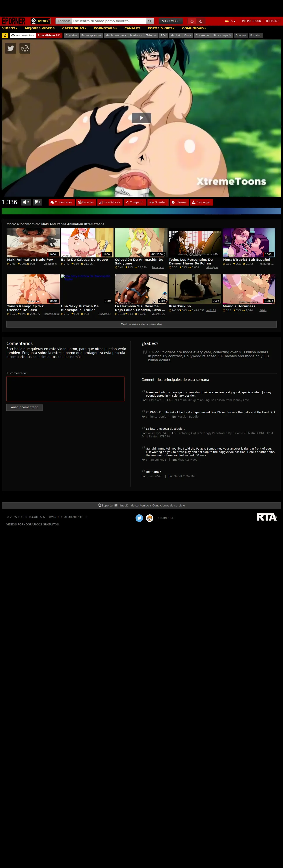Open the Katsuragi uploader link
The height and width of the screenshot is (868, 283).
[x=266, y=264]
